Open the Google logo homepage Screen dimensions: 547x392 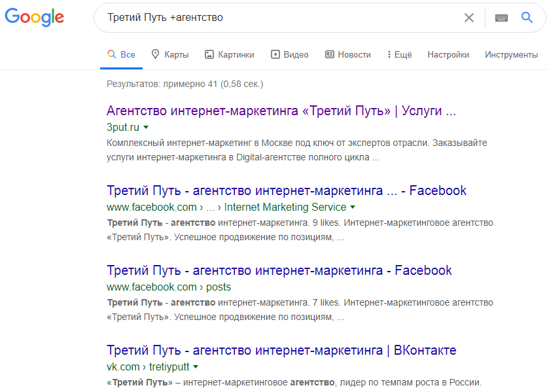point(34,17)
